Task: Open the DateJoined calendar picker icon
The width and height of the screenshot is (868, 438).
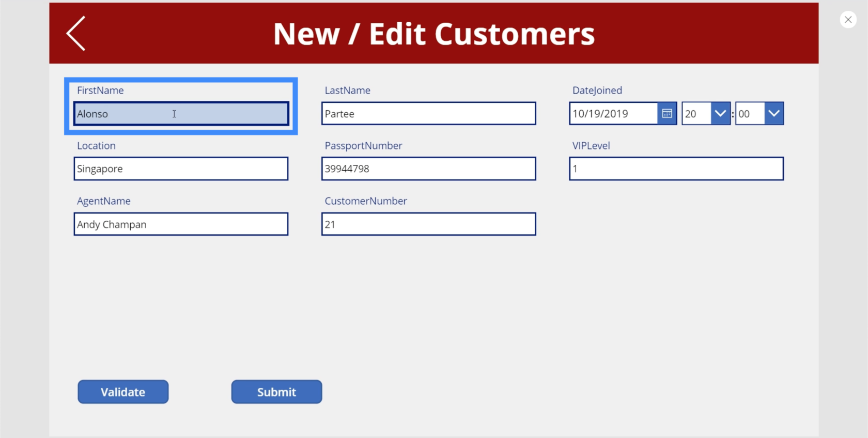Action: (667, 114)
